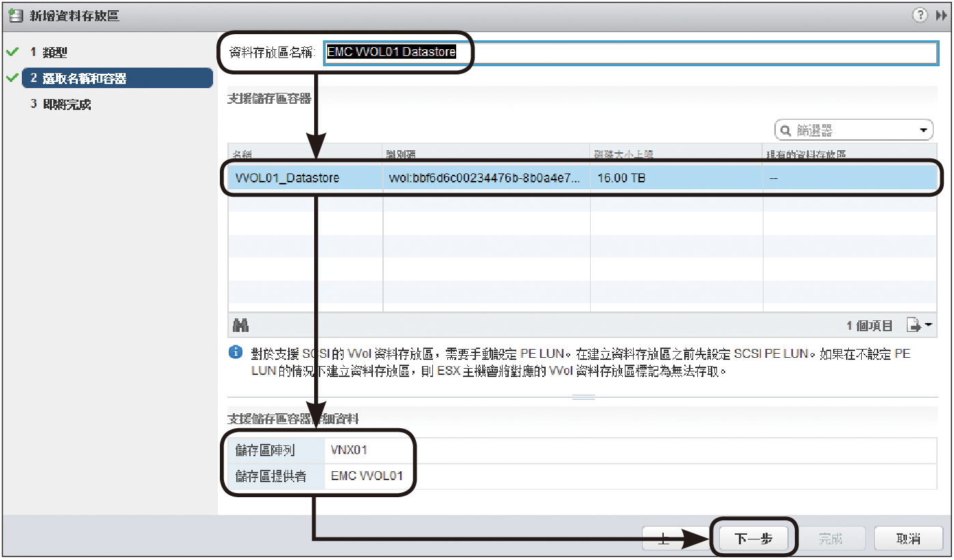
Task: Click the blue info icon
Action: click(x=235, y=352)
